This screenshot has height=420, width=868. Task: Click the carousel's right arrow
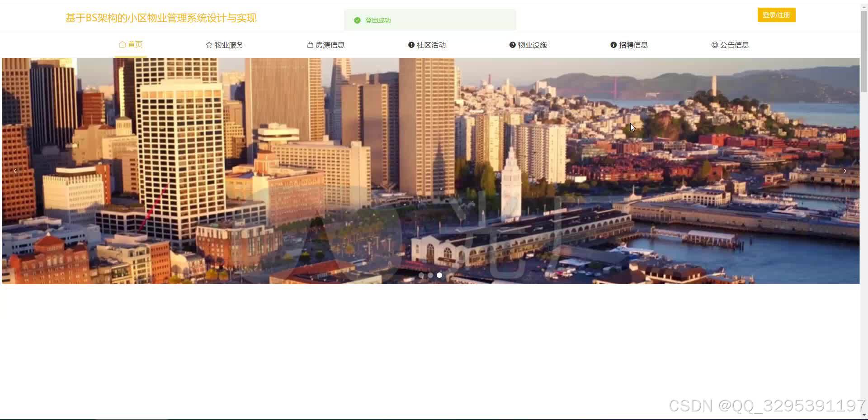pyautogui.click(x=844, y=171)
